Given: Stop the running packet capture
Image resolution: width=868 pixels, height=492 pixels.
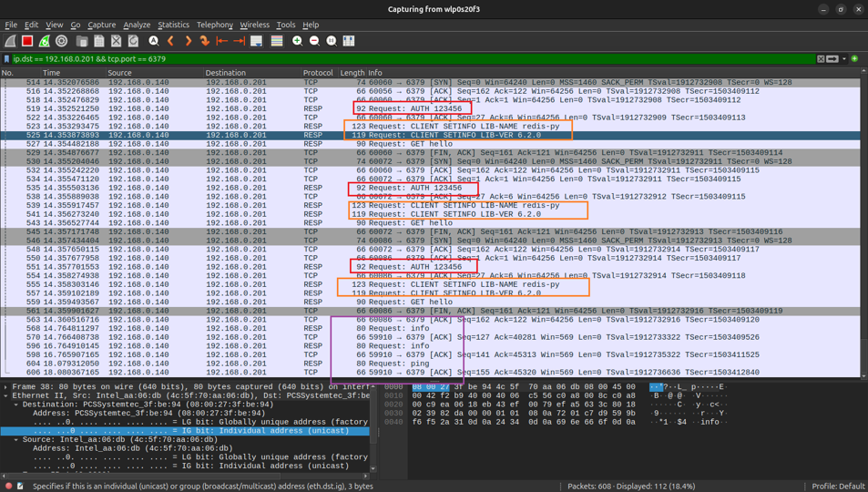Looking at the screenshot, I should coord(27,41).
